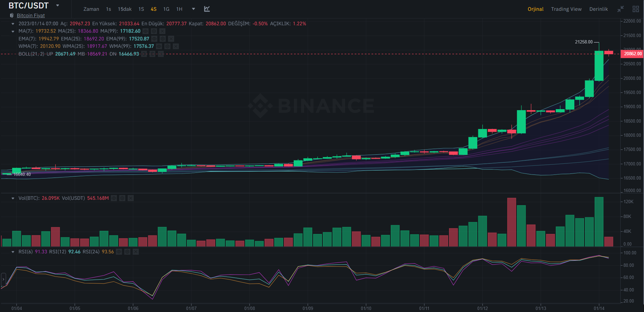The width and height of the screenshot is (644, 312).
Task: Collapse the MA indicators list arrow
Action: pyautogui.click(x=13, y=31)
